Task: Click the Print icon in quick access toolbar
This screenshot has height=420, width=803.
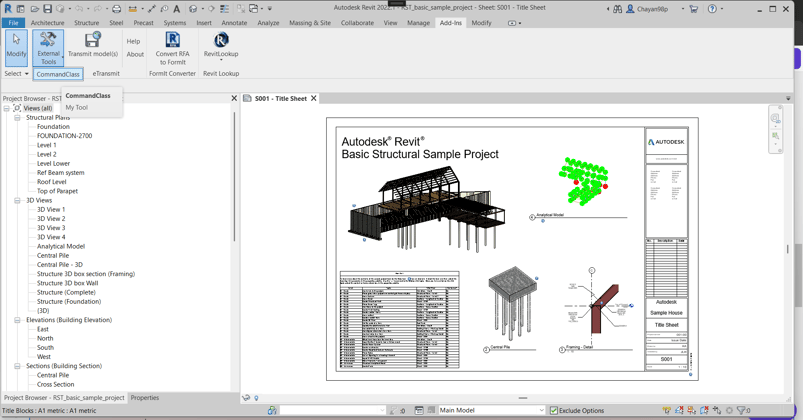Action: coord(116,9)
